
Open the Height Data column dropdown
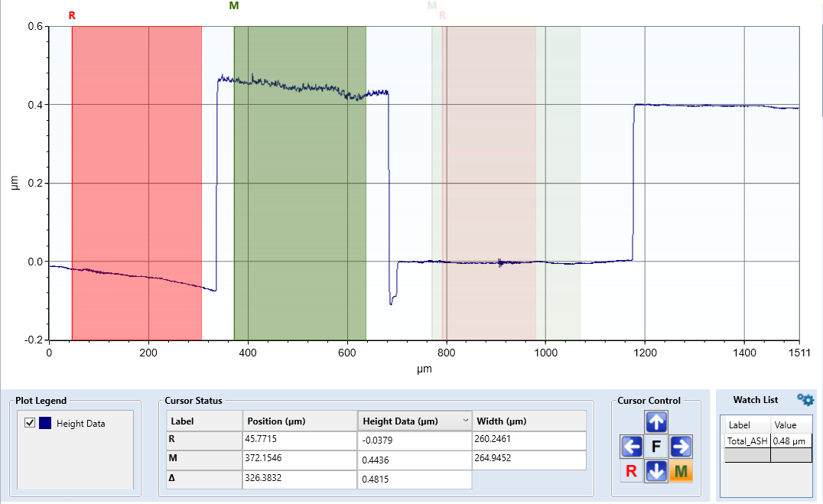pos(465,421)
